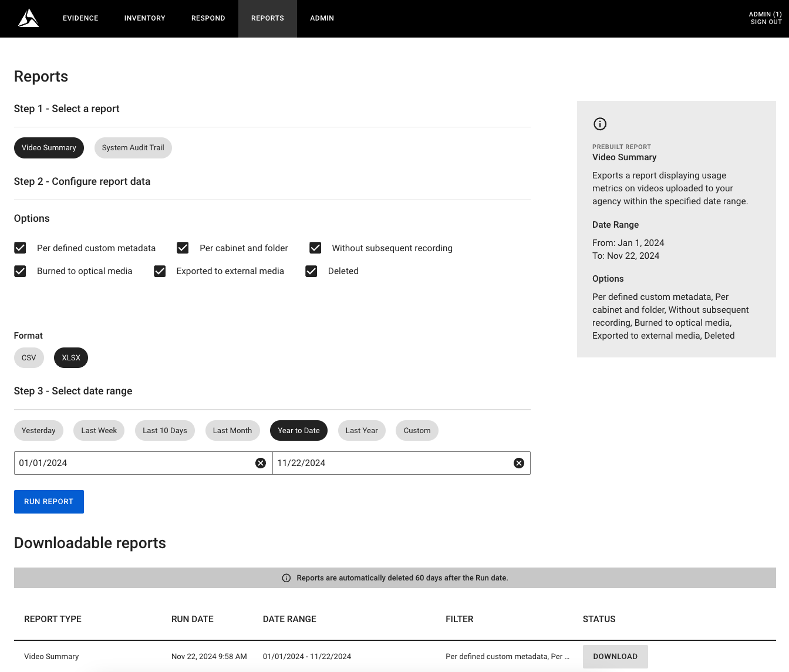Uncheck Per cabinet and folder

pos(183,248)
